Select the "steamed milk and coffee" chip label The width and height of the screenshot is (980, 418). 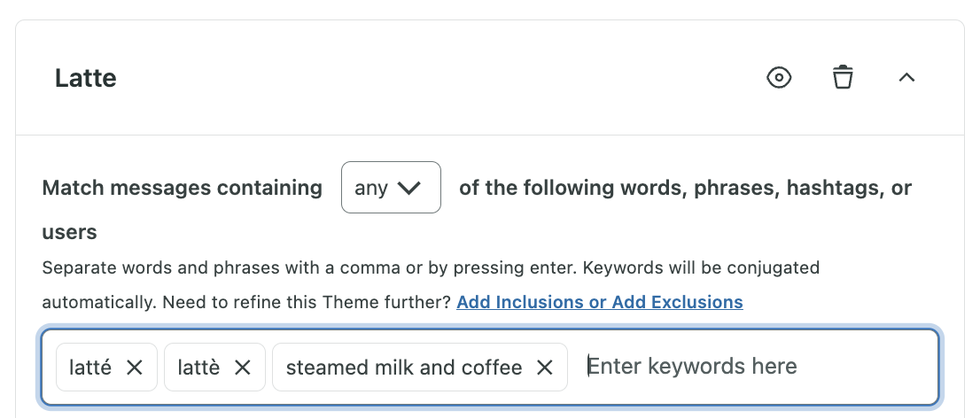[x=404, y=368]
